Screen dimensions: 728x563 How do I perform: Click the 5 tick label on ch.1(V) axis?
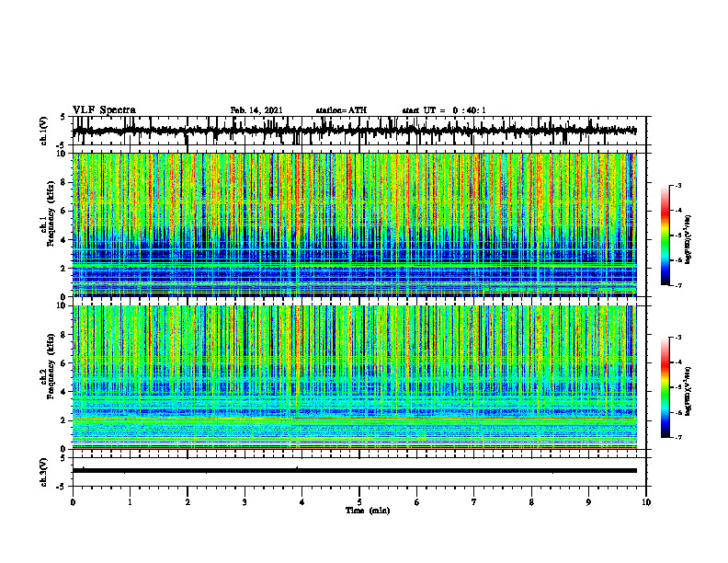click(x=64, y=118)
